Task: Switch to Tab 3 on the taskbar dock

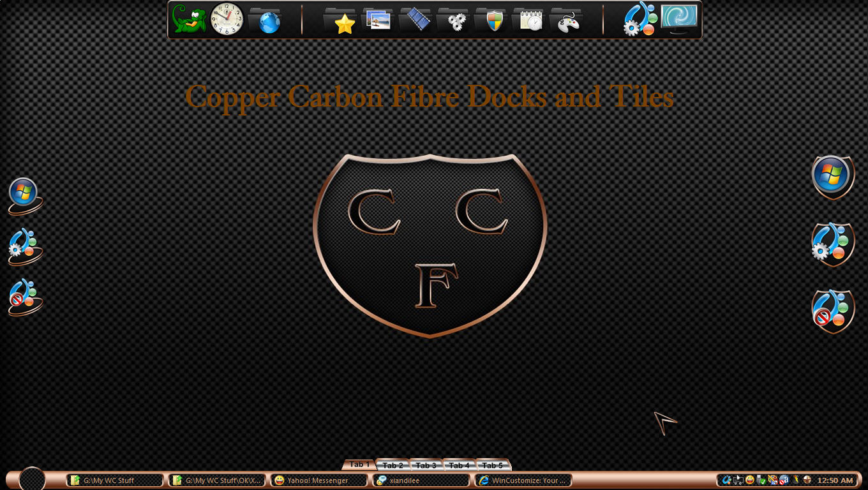Action: pyautogui.click(x=426, y=465)
